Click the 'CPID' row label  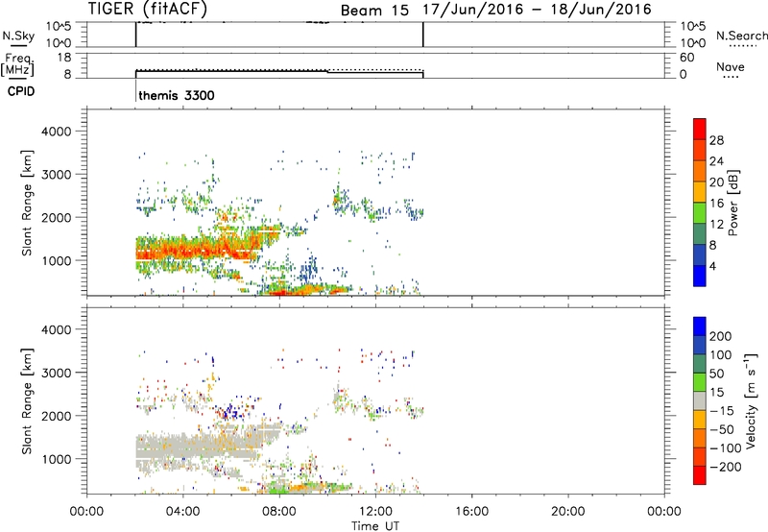coord(21,91)
